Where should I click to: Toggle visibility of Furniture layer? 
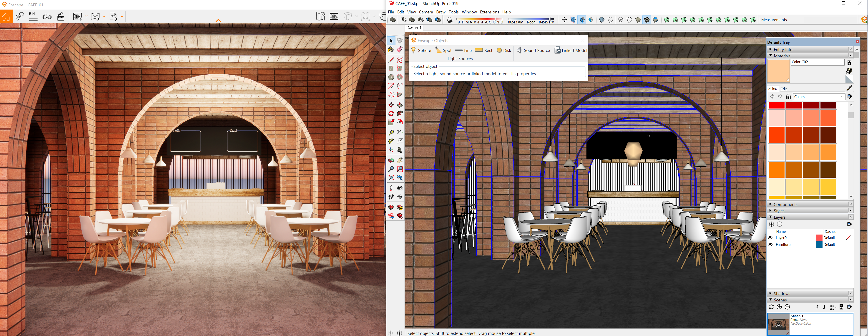(x=770, y=245)
